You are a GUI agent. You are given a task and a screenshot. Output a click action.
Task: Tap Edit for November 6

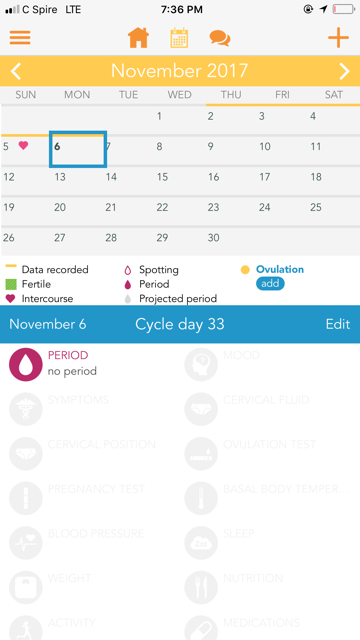(x=338, y=324)
